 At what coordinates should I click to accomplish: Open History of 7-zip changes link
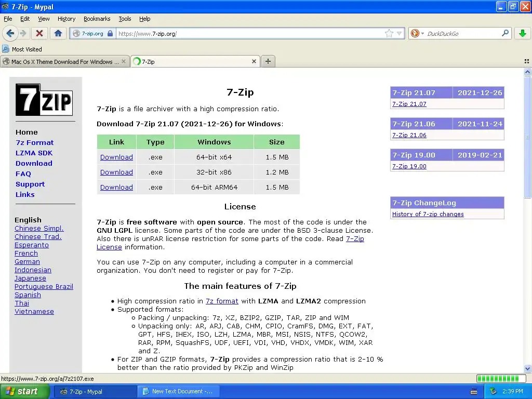[x=428, y=214]
